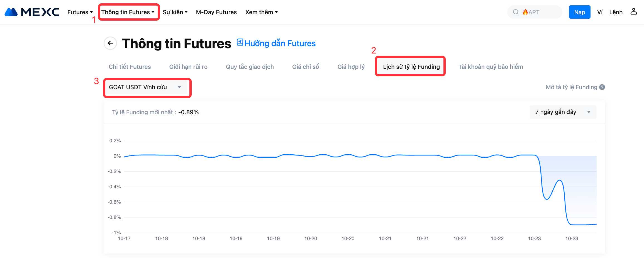This screenshot has height=258, width=644.
Task: Open the Xem thêm menu
Action: coord(261,12)
